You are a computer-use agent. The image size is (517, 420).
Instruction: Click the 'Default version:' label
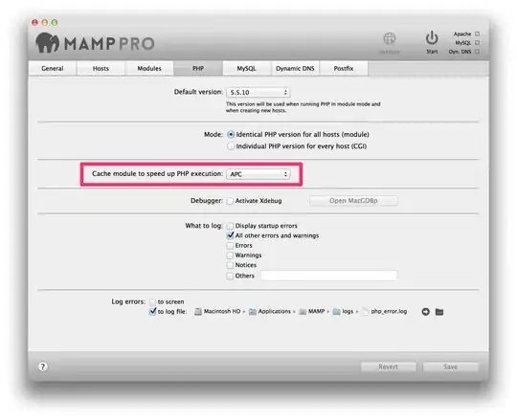198,92
